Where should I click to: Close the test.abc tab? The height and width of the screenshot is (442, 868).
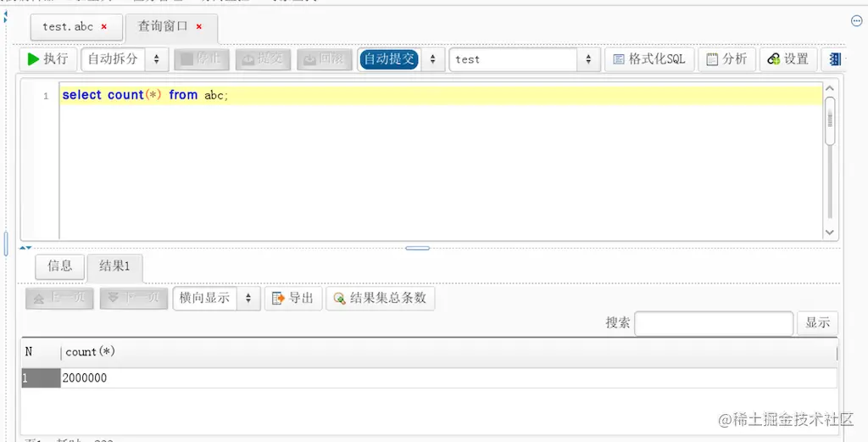[104, 26]
